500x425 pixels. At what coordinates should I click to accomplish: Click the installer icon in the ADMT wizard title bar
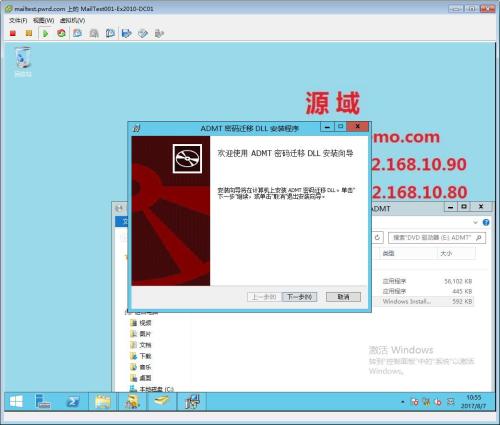click(136, 128)
